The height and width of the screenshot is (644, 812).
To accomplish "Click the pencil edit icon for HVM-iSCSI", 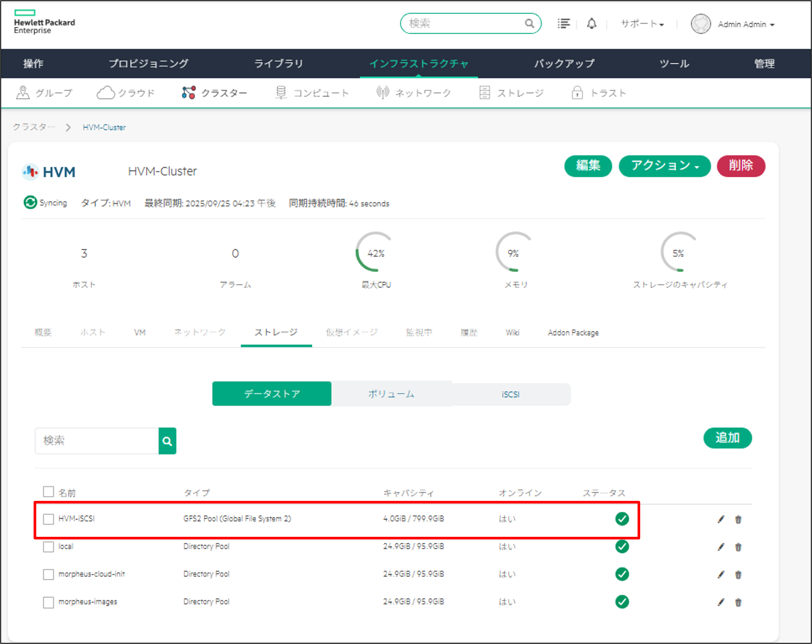I will (721, 519).
